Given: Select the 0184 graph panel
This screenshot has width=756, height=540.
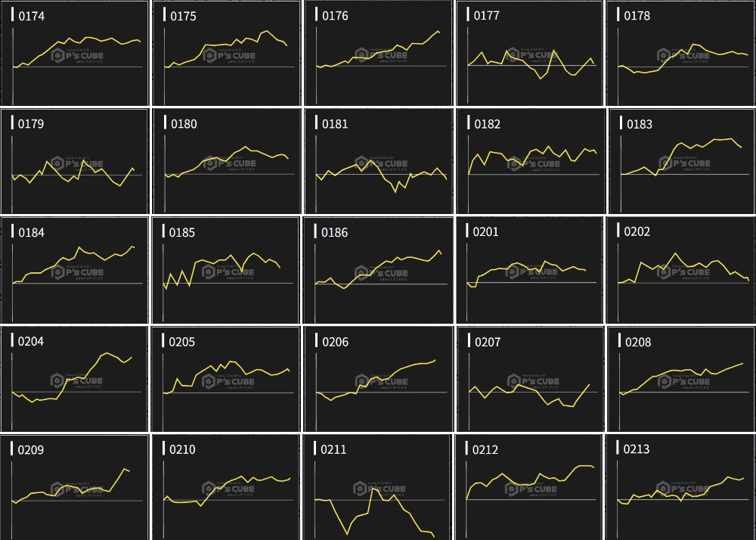Looking at the screenshot, I should (x=74, y=270).
